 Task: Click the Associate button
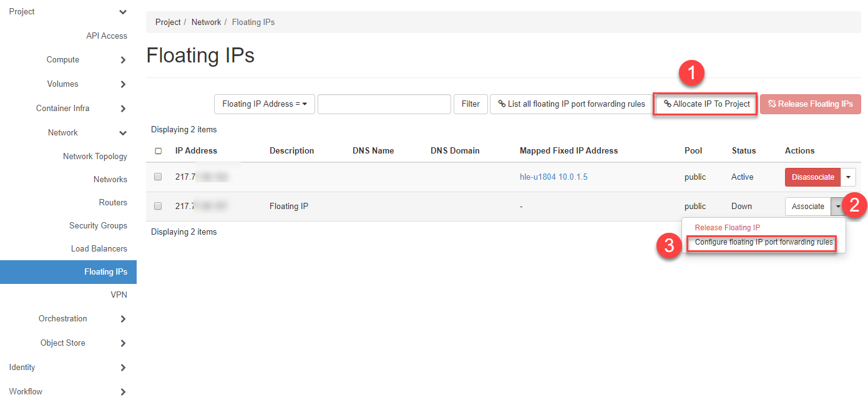click(x=807, y=207)
